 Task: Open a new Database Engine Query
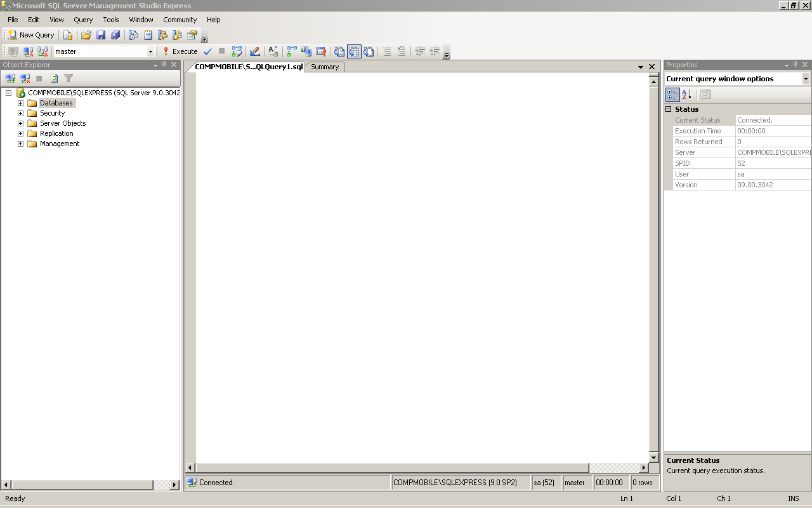[x=68, y=35]
